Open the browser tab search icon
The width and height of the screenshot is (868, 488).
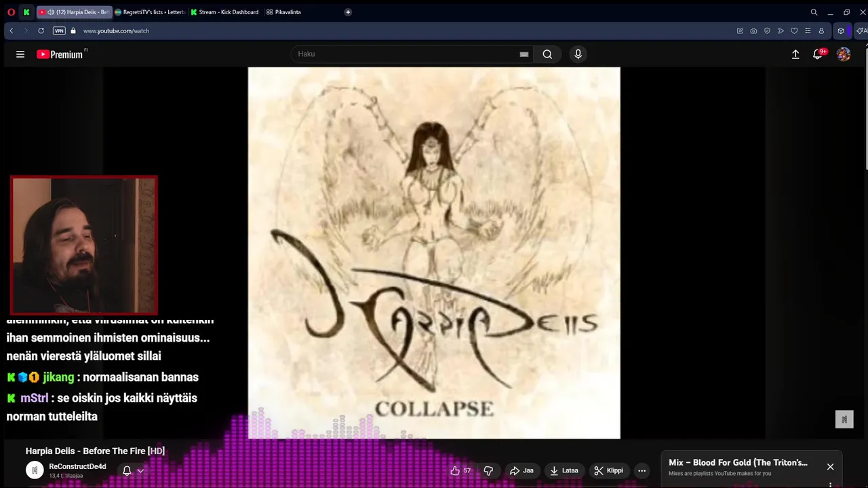[814, 12]
